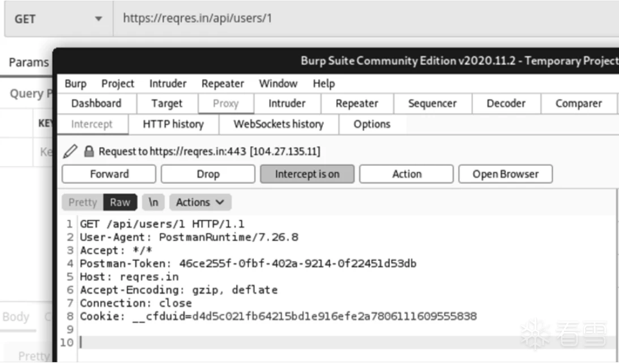Open the HTTP history sub-tab
The height and width of the screenshot is (364, 619).
(173, 125)
